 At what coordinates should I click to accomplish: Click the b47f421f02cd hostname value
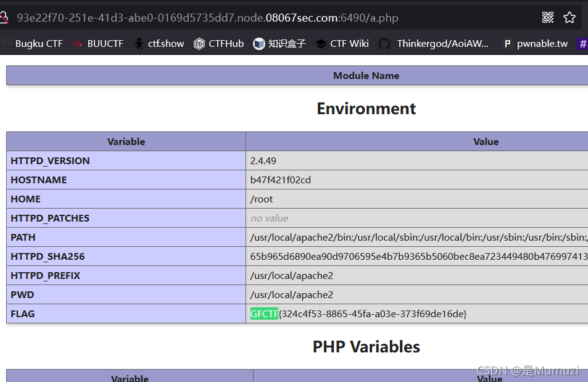point(280,180)
